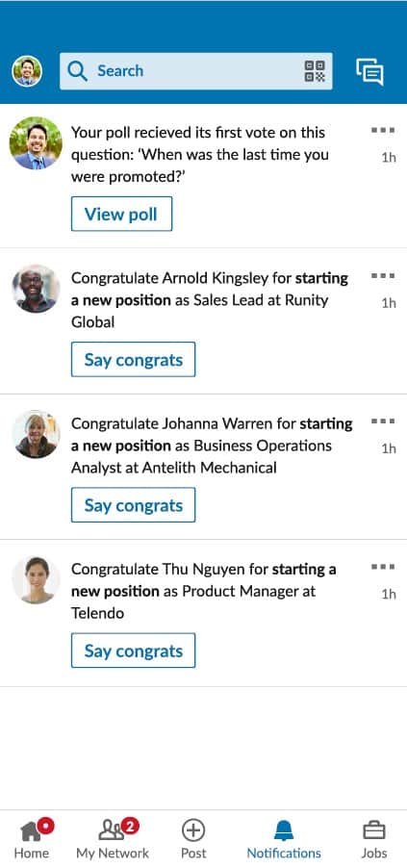Open your profile avatar in header
Screen dimensions: 407x868
27,71
